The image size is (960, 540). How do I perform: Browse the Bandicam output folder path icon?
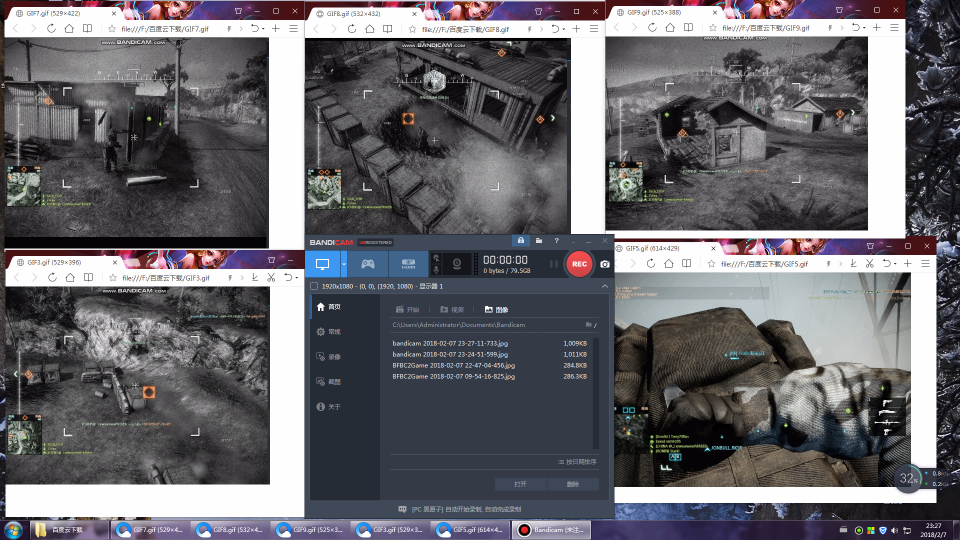pos(590,325)
